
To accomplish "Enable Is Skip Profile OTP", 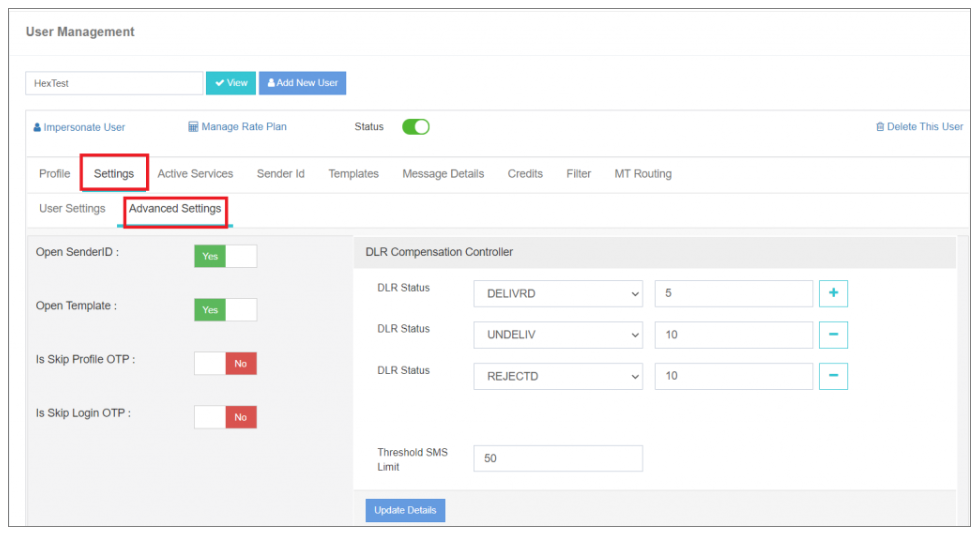I will coord(225,364).
